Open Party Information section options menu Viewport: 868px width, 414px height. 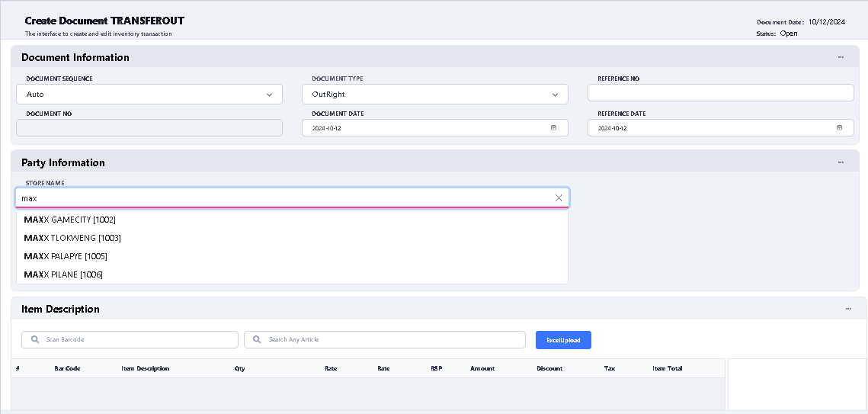click(x=841, y=162)
